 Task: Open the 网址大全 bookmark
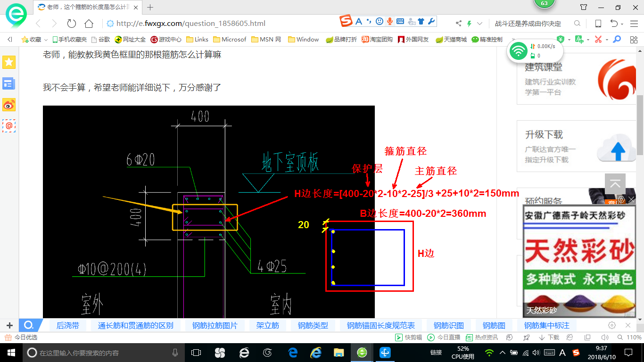131,40
